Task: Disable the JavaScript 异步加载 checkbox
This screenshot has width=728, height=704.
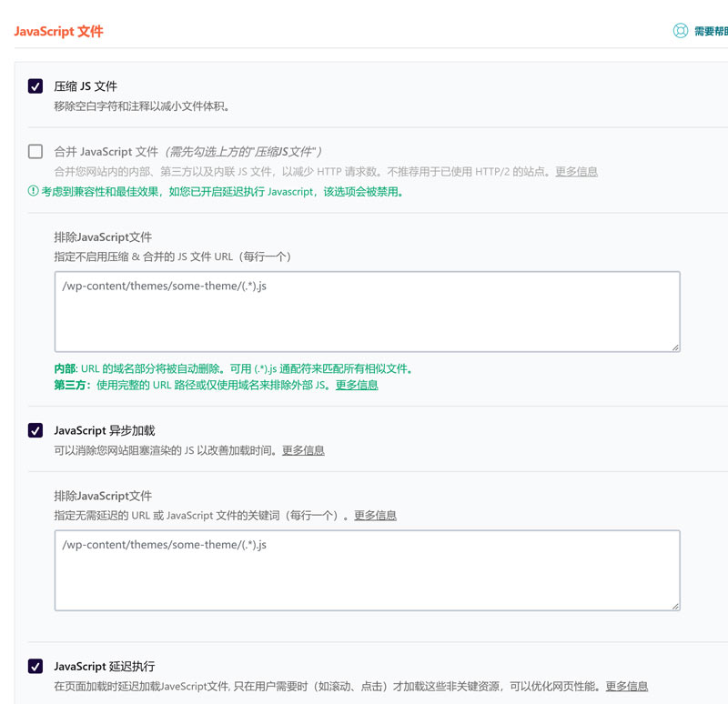Action: (x=35, y=430)
